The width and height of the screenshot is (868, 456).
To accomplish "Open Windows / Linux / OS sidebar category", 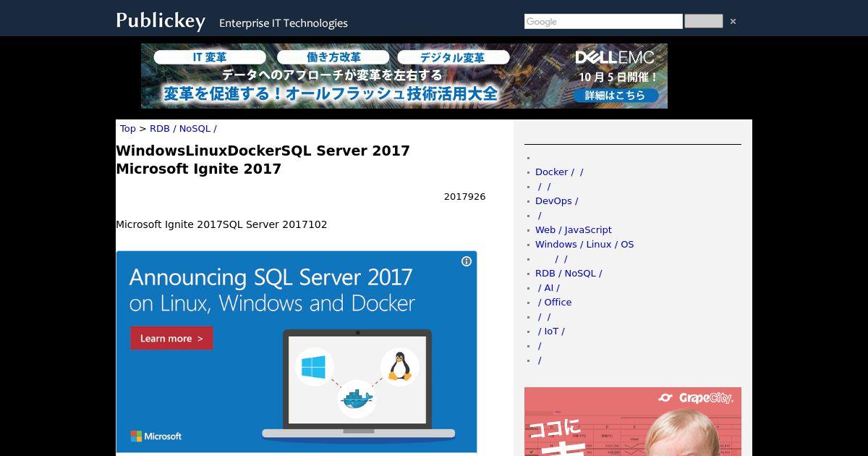I will (584, 245).
